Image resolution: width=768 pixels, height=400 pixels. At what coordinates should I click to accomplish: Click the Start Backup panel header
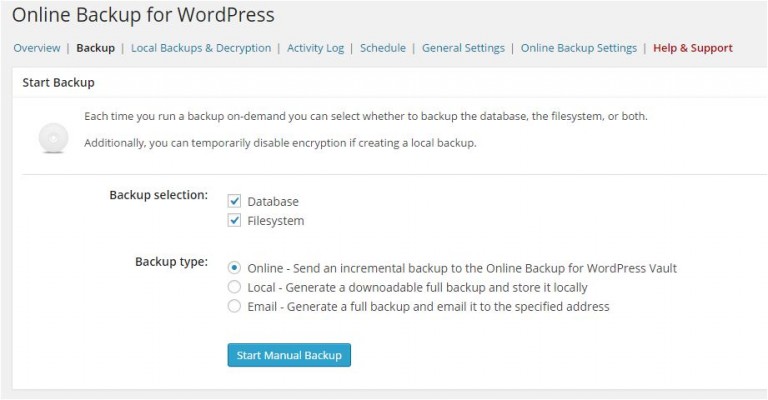59,82
